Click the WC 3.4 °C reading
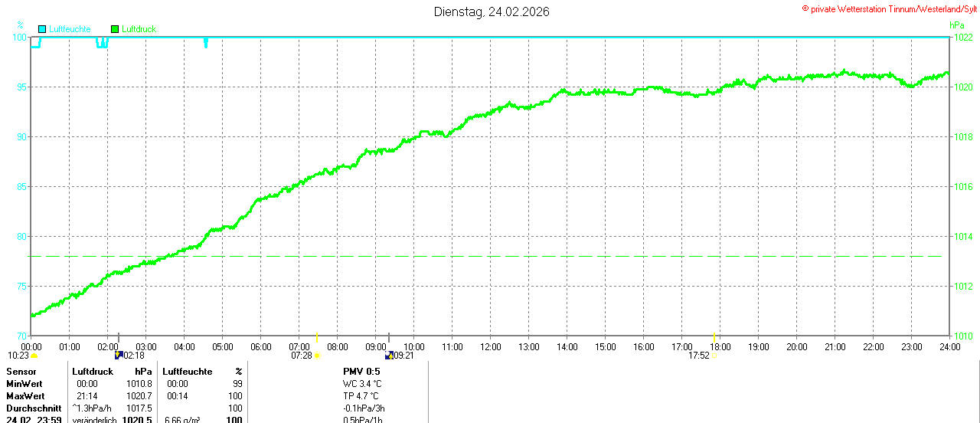Image resolution: width=980 pixels, height=423 pixels. [x=362, y=383]
